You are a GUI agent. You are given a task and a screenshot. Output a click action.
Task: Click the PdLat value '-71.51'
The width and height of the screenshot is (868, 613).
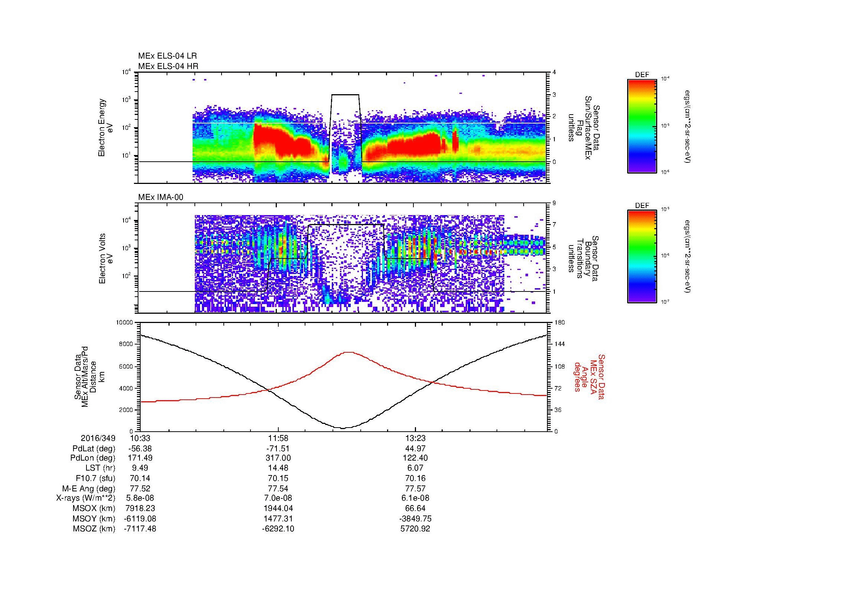click(x=278, y=449)
